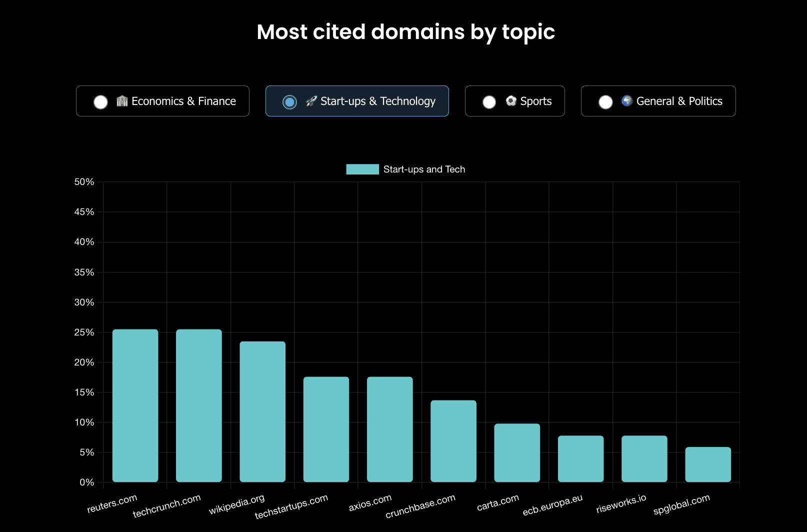Open the General & Politics topic text

[x=679, y=101]
